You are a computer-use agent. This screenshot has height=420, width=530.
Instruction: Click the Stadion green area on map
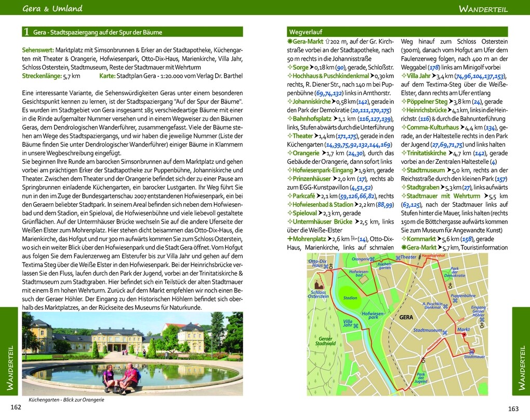coord(350,296)
